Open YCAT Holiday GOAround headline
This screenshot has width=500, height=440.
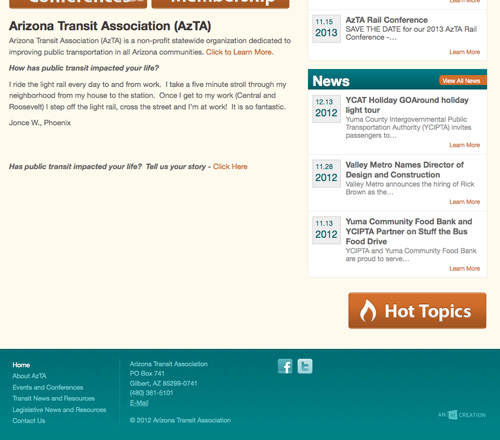pyautogui.click(x=407, y=105)
